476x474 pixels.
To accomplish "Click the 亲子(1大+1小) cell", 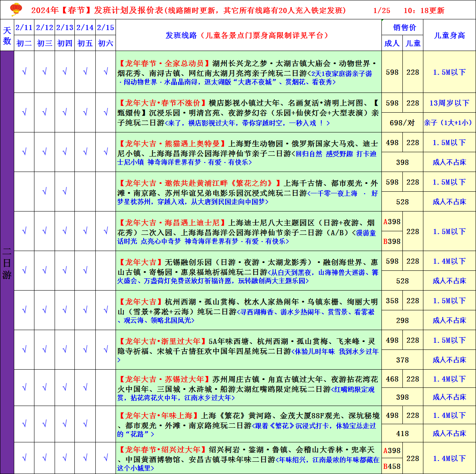I will pyautogui.click(x=449, y=123).
